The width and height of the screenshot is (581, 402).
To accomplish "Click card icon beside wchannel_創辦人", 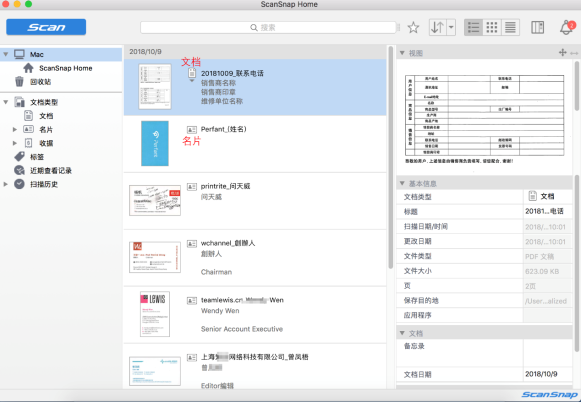I will [x=192, y=243].
